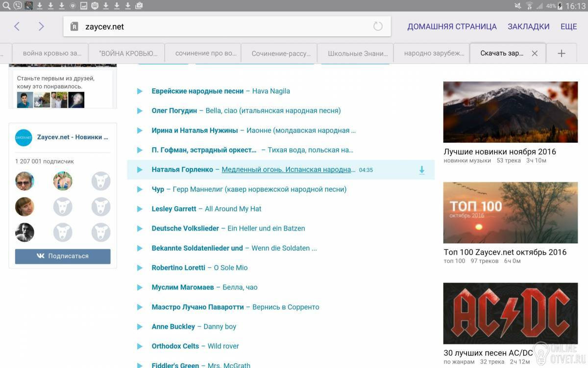
Task: Switch to the "ВОЙНА КРОВЬЮ" tab
Action: click(128, 53)
